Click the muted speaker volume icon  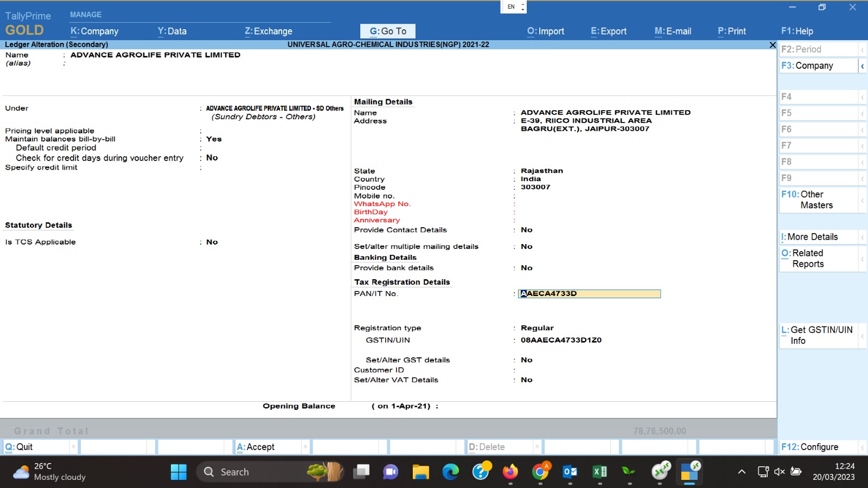click(780, 472)
